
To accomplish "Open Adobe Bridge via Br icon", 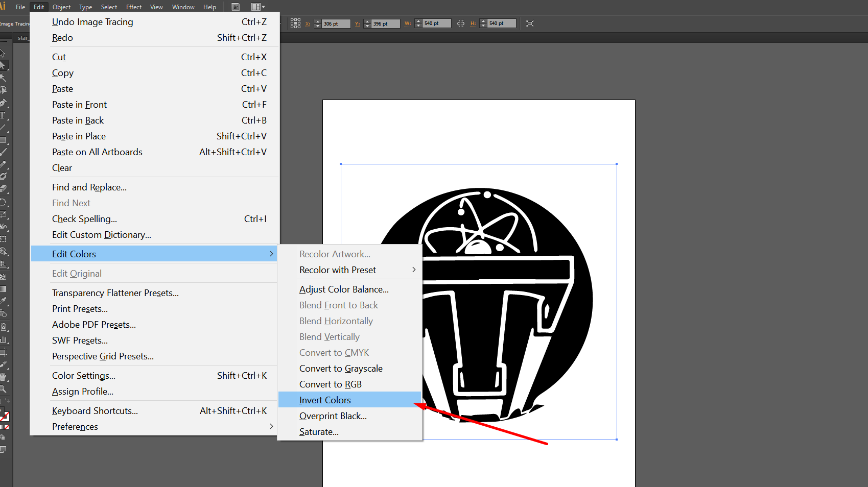I will pos(236,7).
